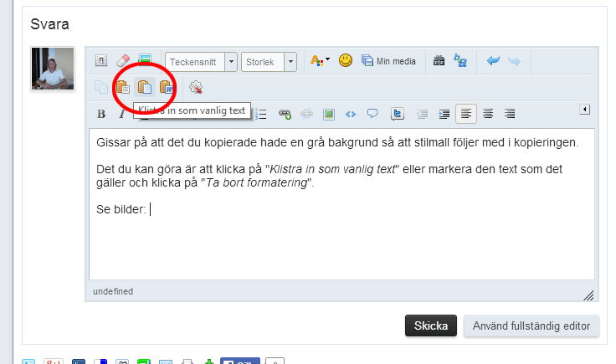Open the Teckensnitt font dropdown
616x364 pixels.
[201, 62]
